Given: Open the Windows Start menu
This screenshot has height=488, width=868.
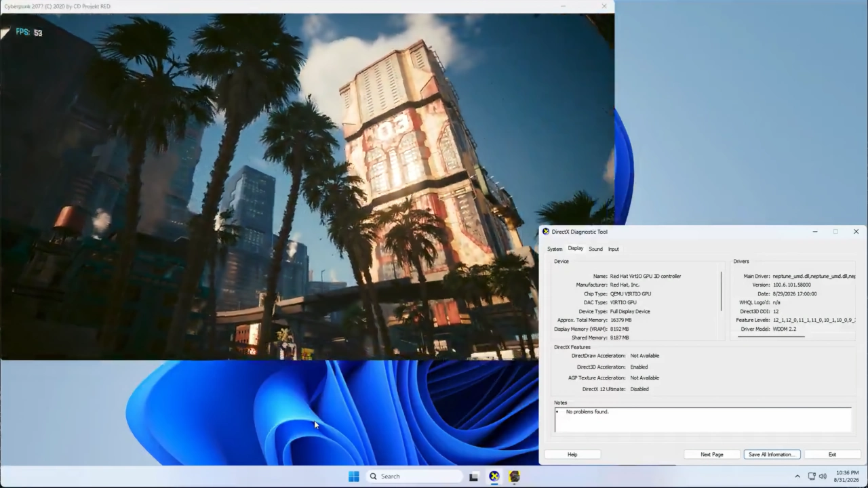Looking at the screenshot, I should (x=353, y=476).
